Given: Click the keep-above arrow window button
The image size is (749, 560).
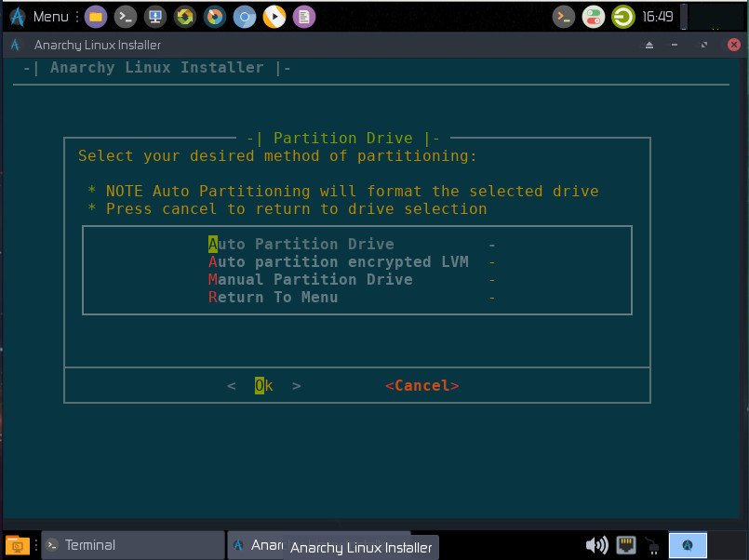Looking at the screenshot, I should point(649,45).
